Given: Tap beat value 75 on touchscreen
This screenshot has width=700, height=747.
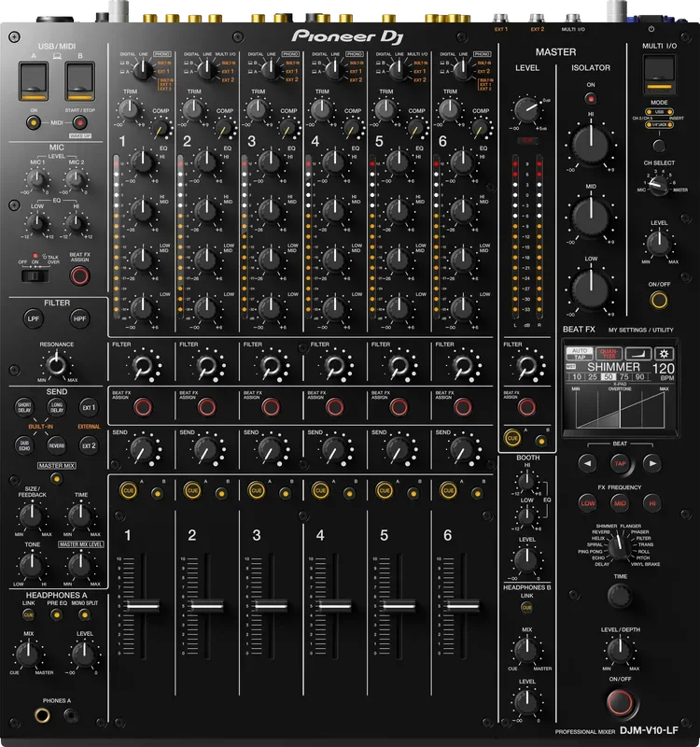Looking at the screenshot, I should pyautogui.click(x=623, y=377).
